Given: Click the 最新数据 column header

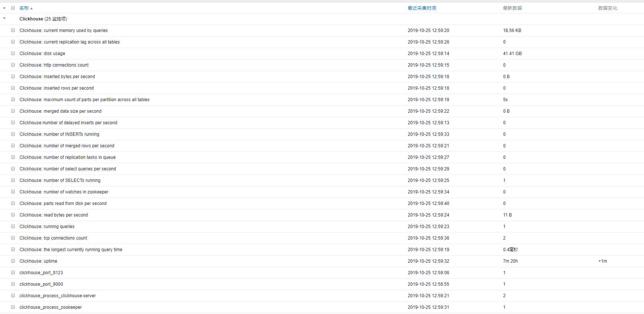Looking at the screenshot, I should 512,8.
